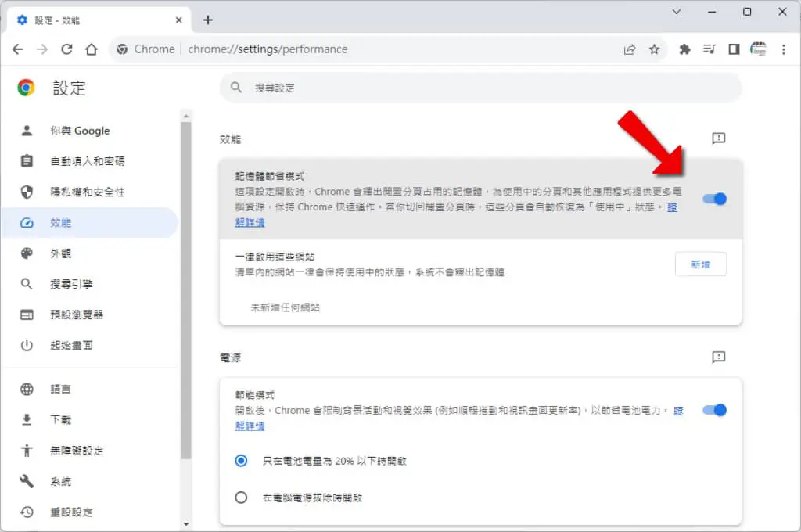Reload the page with the refresh icon
The height and width of the screenshot is (532, 801).
66,49
